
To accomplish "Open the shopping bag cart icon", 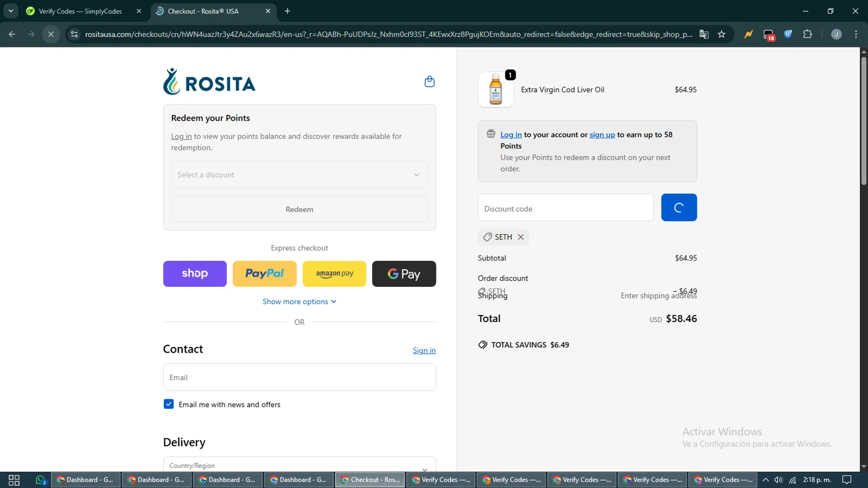I will [429, 82].
